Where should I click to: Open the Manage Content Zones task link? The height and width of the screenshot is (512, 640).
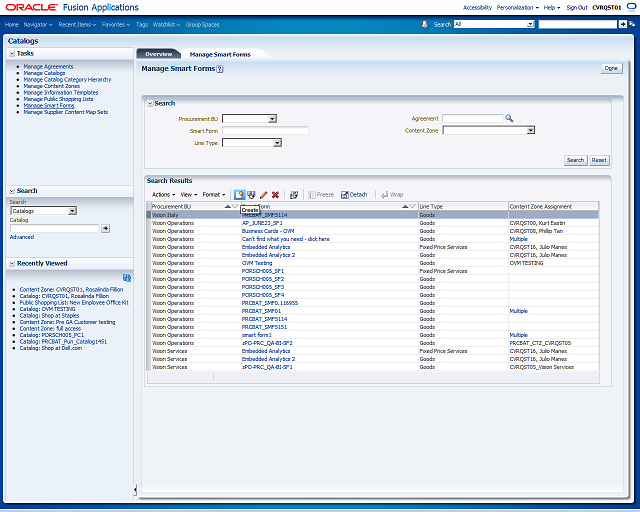51,86
